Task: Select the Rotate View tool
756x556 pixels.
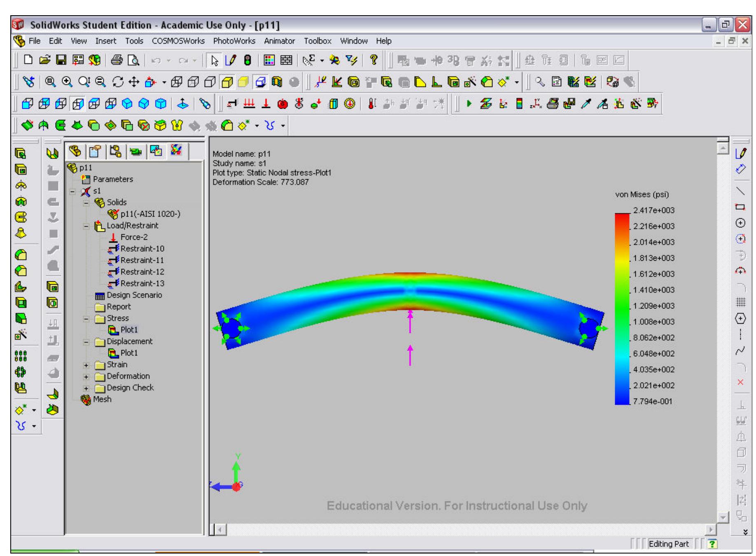Action: pyautogui.click(x=118, y=82)
